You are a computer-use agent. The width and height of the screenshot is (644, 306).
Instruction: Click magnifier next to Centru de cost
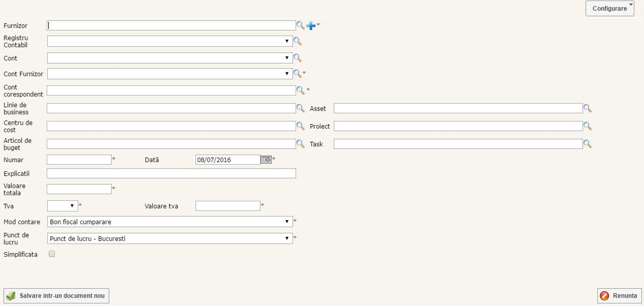[301, 126]
